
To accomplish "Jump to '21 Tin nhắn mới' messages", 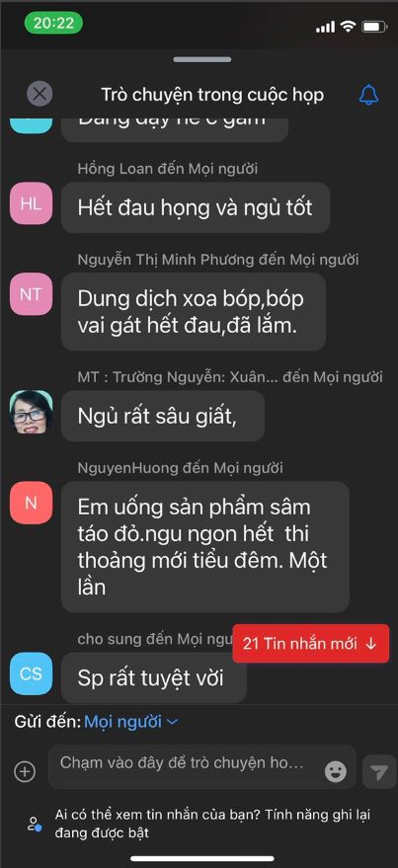I will coord(310,643).
